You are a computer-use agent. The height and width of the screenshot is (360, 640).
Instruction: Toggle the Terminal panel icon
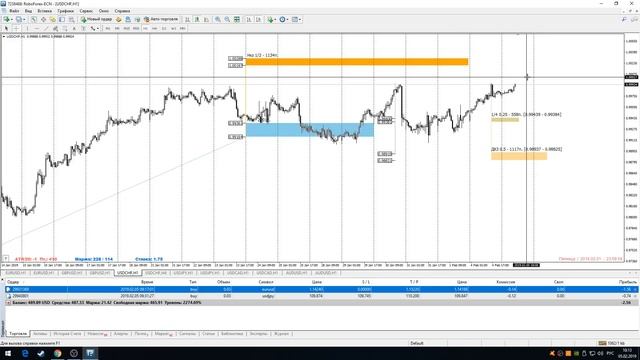click(x=62, y=20)
